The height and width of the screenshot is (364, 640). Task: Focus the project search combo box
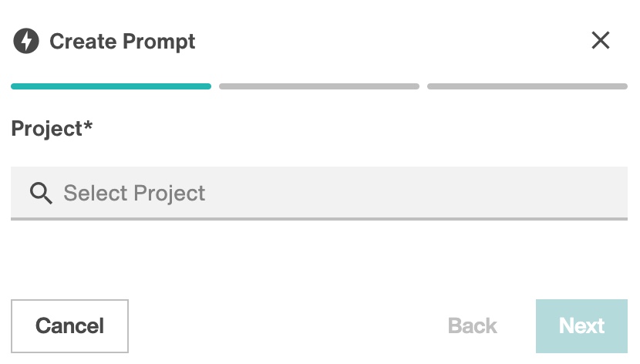click(x=319, y=193)
